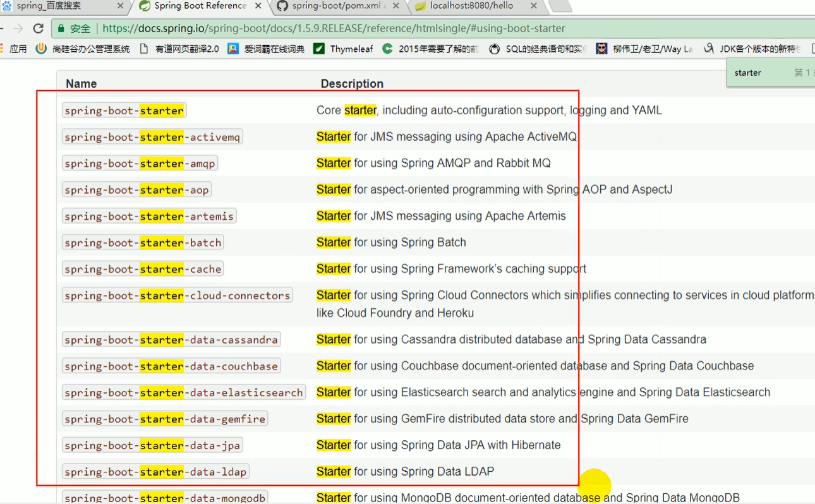This screenshot has height=504, width=815.
Task: Focus the address bar URL
Action: [x=334, y=28]
